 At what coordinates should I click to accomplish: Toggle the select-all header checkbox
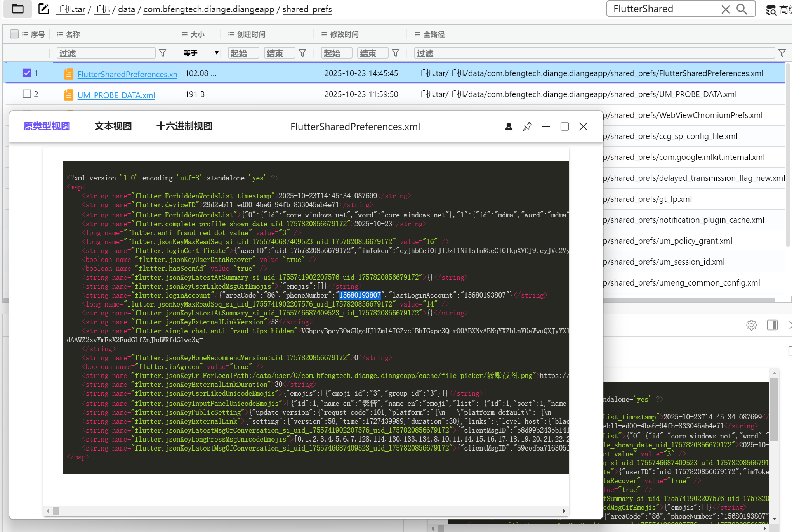(x=14, y=34)
